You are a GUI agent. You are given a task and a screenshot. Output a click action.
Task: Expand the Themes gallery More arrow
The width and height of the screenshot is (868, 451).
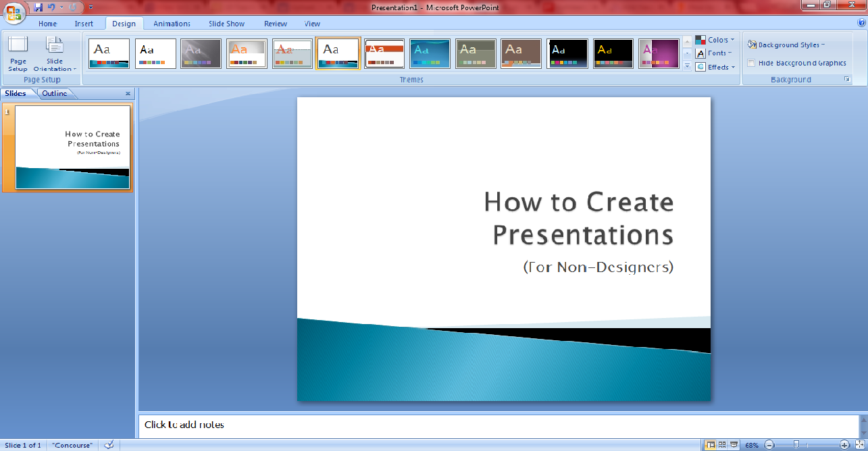pyautogui.click(x=687, y=66)
